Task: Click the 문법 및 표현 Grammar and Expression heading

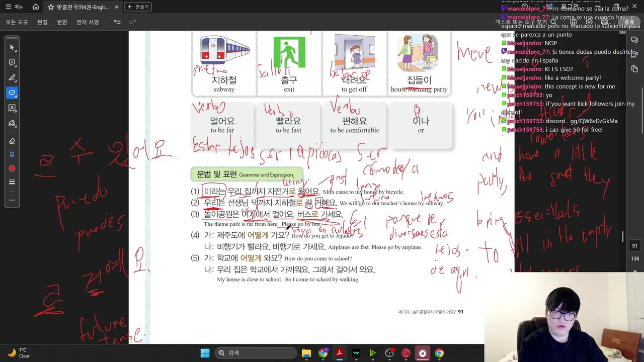Action: [247, 174]
